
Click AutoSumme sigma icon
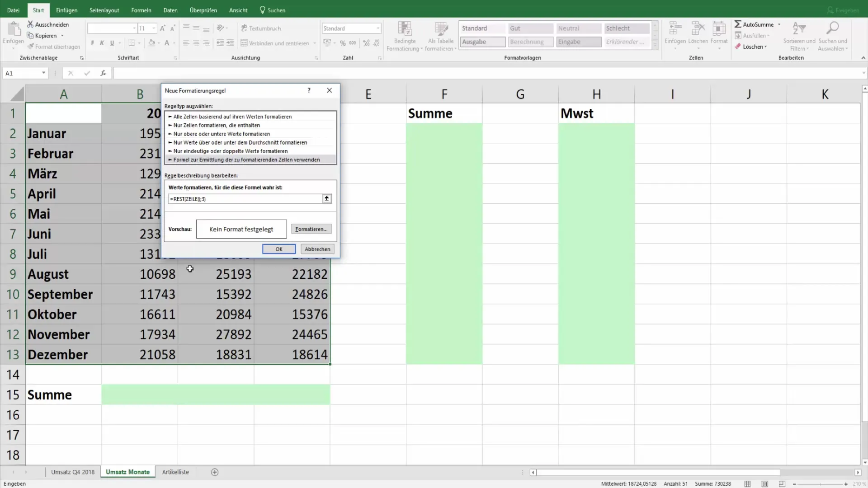(738, 24)
